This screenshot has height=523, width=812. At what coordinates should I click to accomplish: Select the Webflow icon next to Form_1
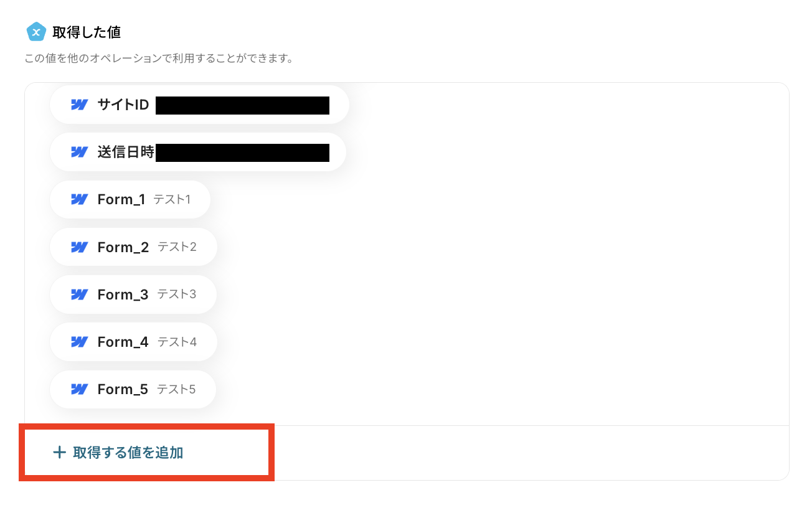[x=79, y=199]
